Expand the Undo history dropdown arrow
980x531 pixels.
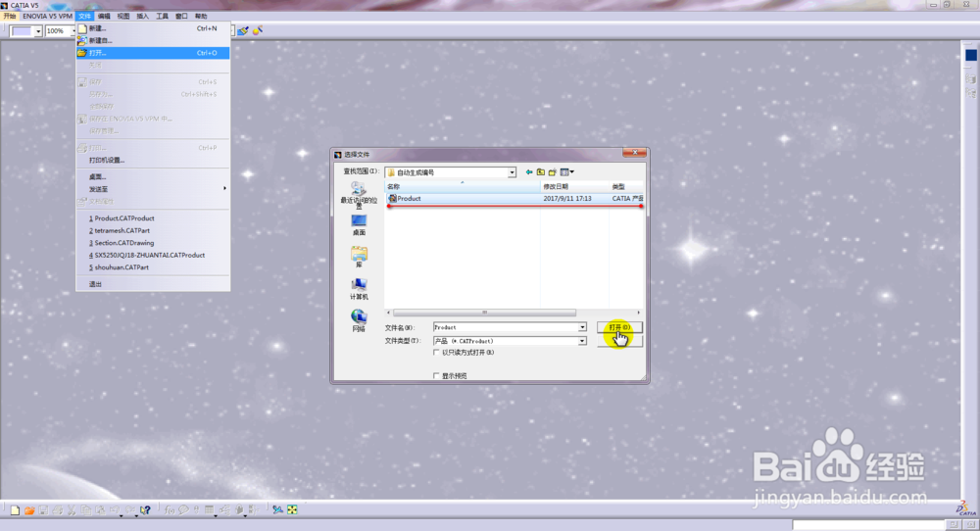pyautogui.click(x=121, y=514)
